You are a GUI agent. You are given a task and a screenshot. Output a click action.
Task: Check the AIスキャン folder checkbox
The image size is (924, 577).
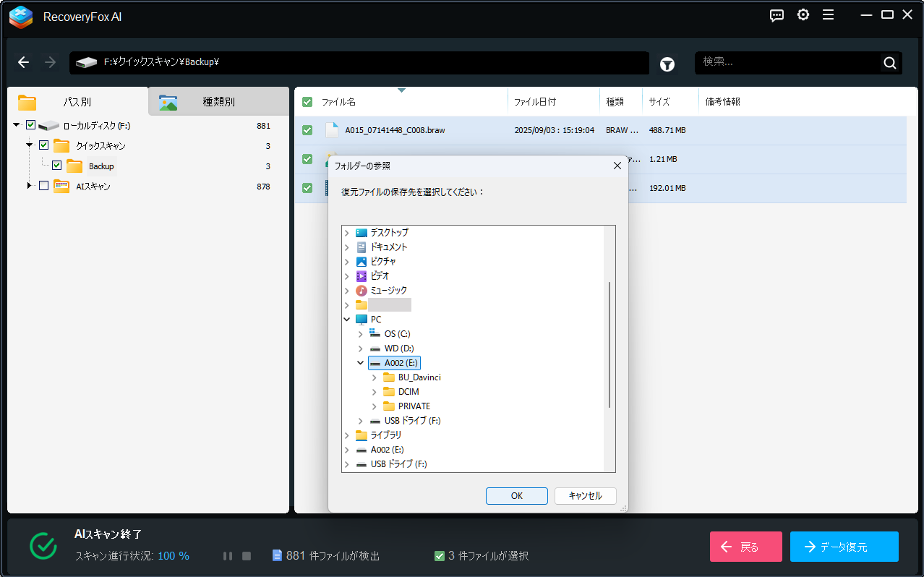point(43,186)
